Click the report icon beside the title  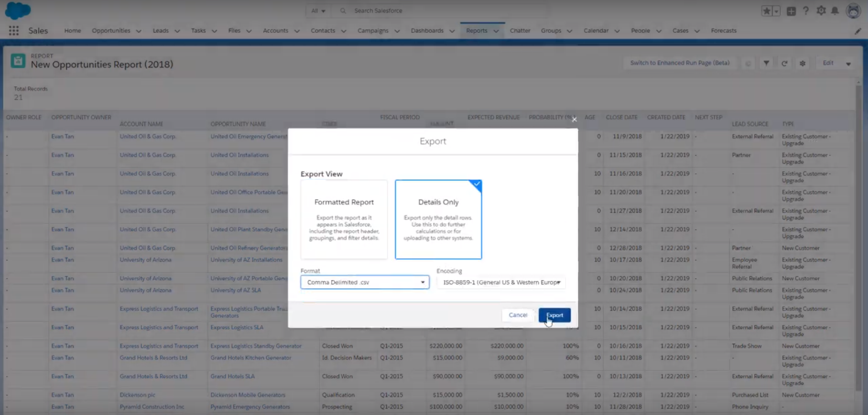coord(18,61)
